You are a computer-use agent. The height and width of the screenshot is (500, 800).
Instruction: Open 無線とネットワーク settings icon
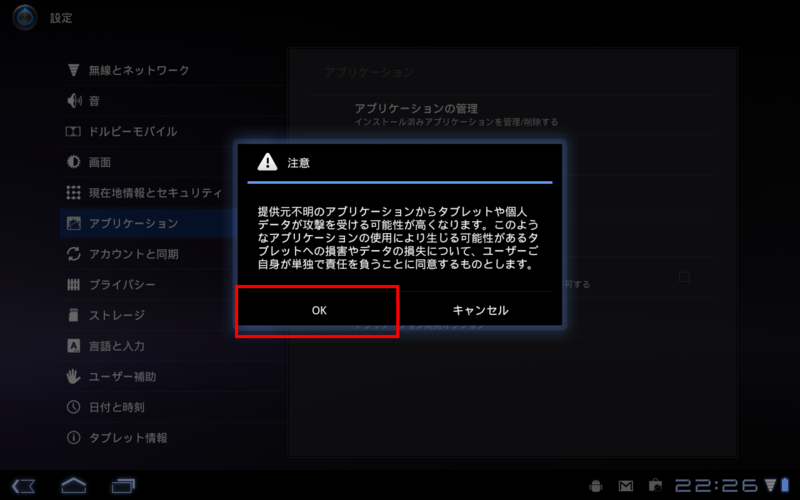click(x=73, y=70)
